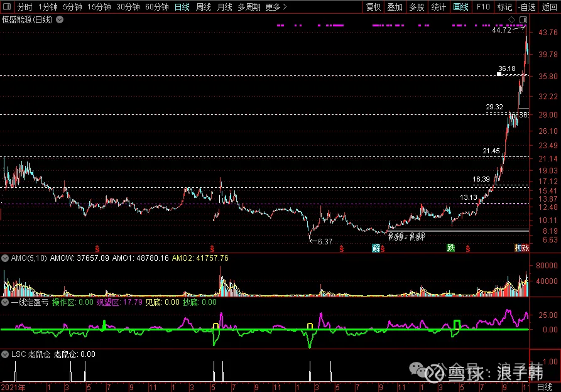Click 返回 to go back

(549, 7)
